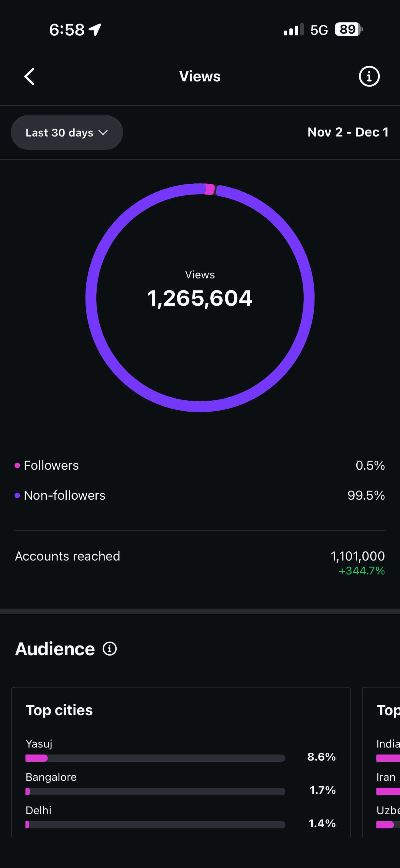Screen dimensions: 400x868
Task: Tap the back arrow icon
Action: click(x=29, y=77)
